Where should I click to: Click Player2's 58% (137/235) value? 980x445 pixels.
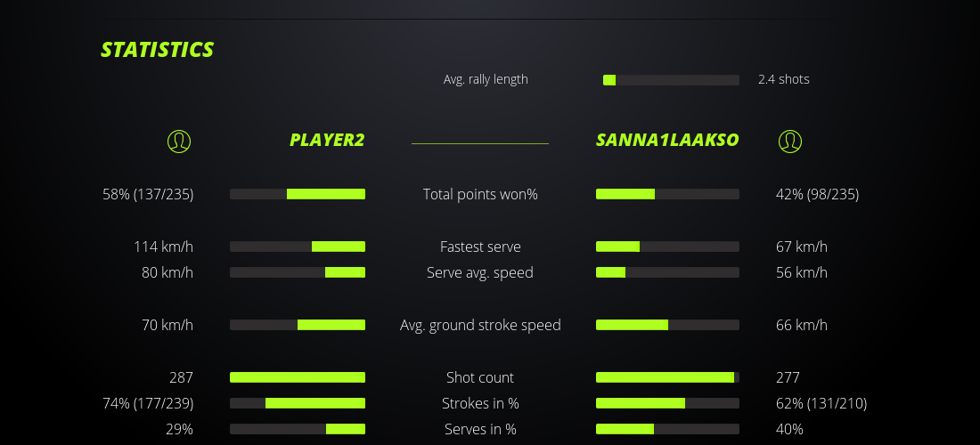point(149,194)
